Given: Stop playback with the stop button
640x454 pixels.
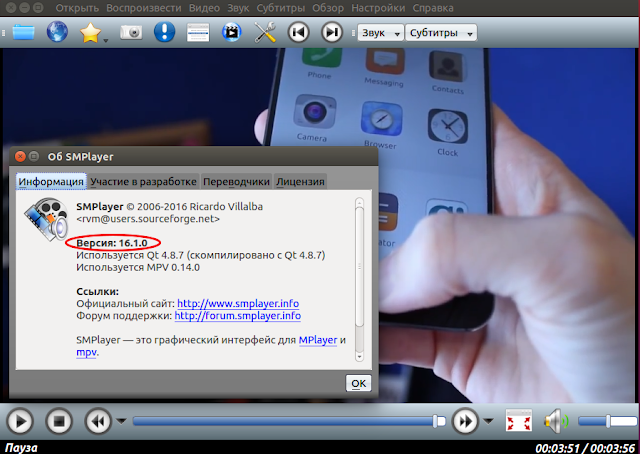Looking at the screenshot, I should tap(59, 421).
